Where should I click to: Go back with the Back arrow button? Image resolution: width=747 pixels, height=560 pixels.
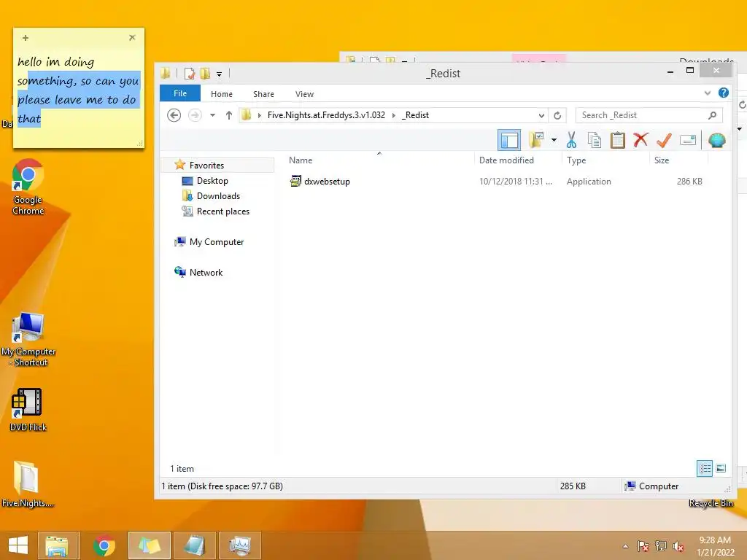(x=174, y=115)
